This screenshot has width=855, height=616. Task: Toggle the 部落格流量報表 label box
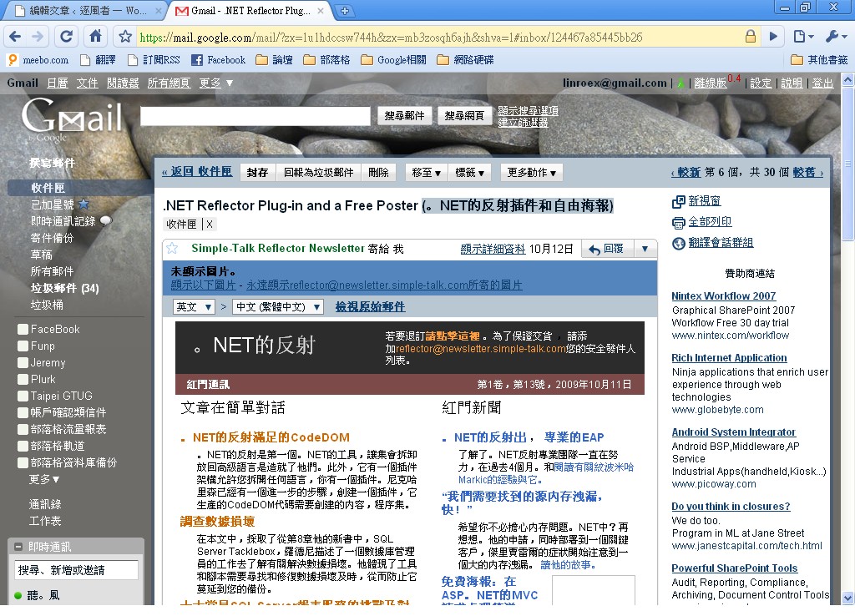(x=23, y=429)
